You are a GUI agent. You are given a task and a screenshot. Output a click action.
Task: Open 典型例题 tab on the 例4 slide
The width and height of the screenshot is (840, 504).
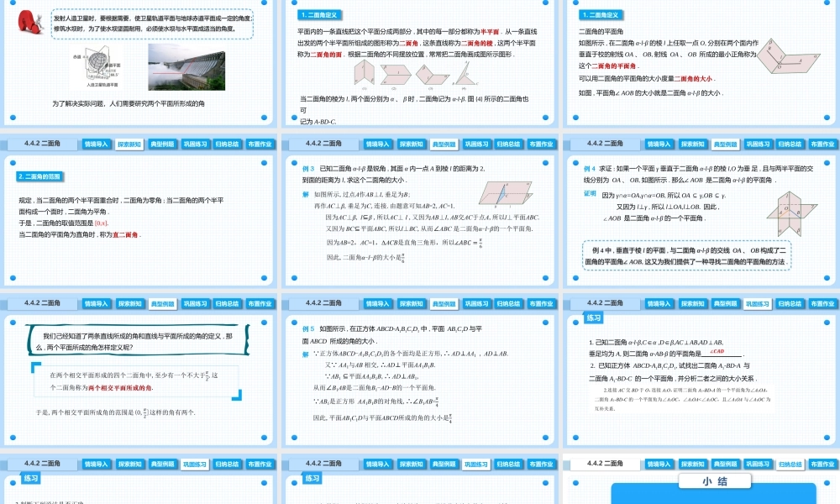[x=725, y=144]
